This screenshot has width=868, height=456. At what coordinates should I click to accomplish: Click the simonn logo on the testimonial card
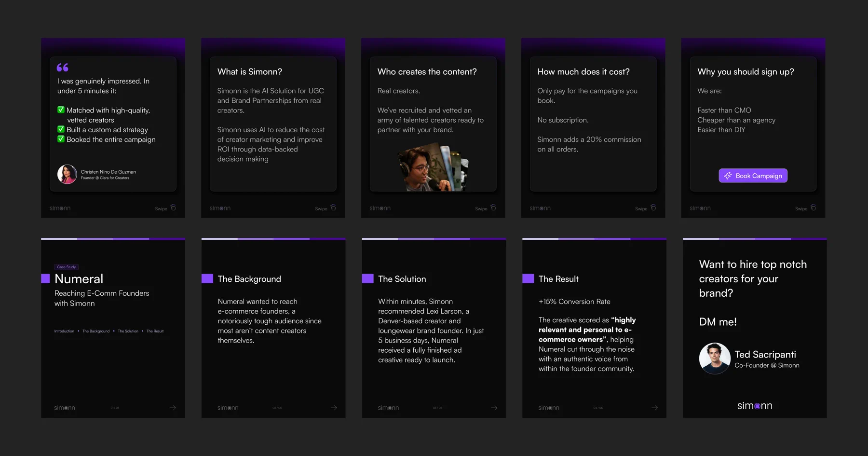(x=60, y=208)
